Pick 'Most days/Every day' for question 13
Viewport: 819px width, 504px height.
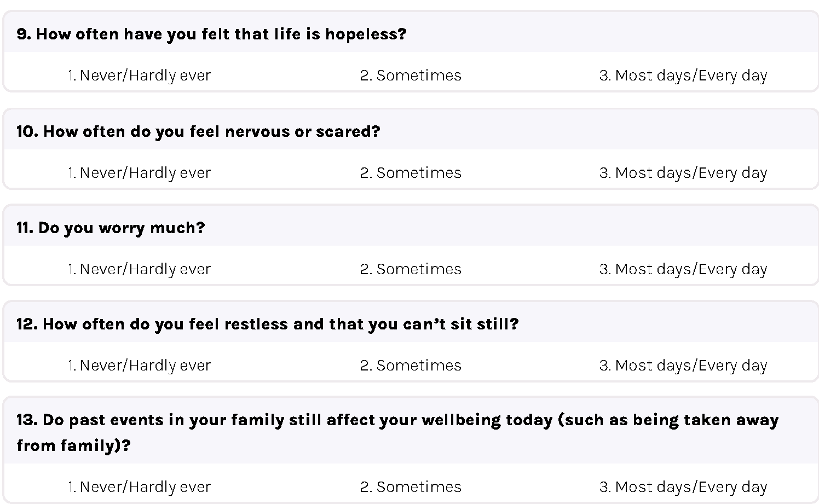pos(683,487)
